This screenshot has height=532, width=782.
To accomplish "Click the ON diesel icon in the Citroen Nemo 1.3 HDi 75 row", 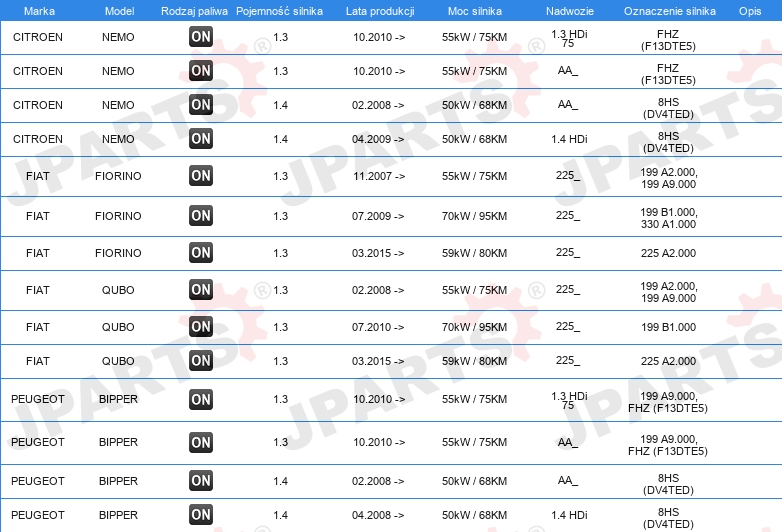I will 201,36.
